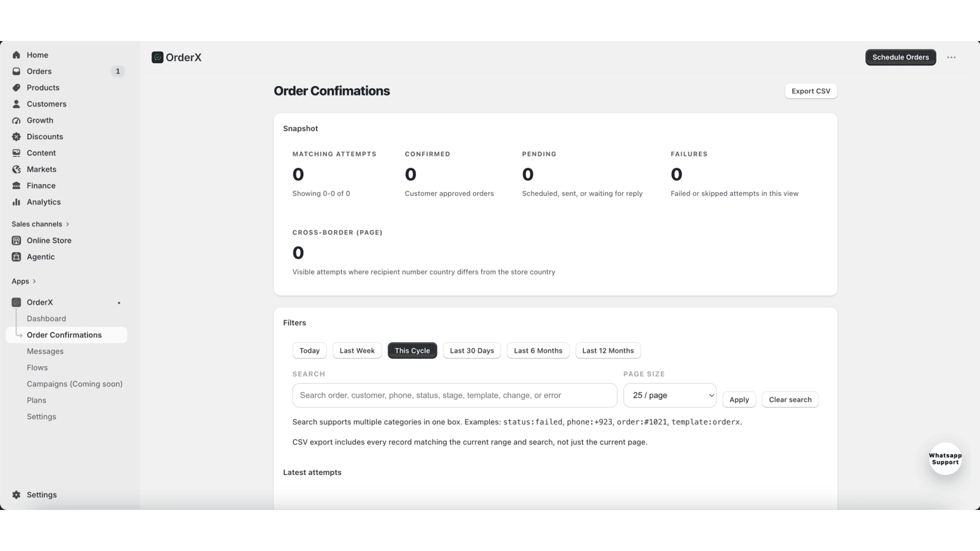The width and height of the screenshot is (980, 551).
Task: Select the Last Week filter
Action: tap(357, 351)
